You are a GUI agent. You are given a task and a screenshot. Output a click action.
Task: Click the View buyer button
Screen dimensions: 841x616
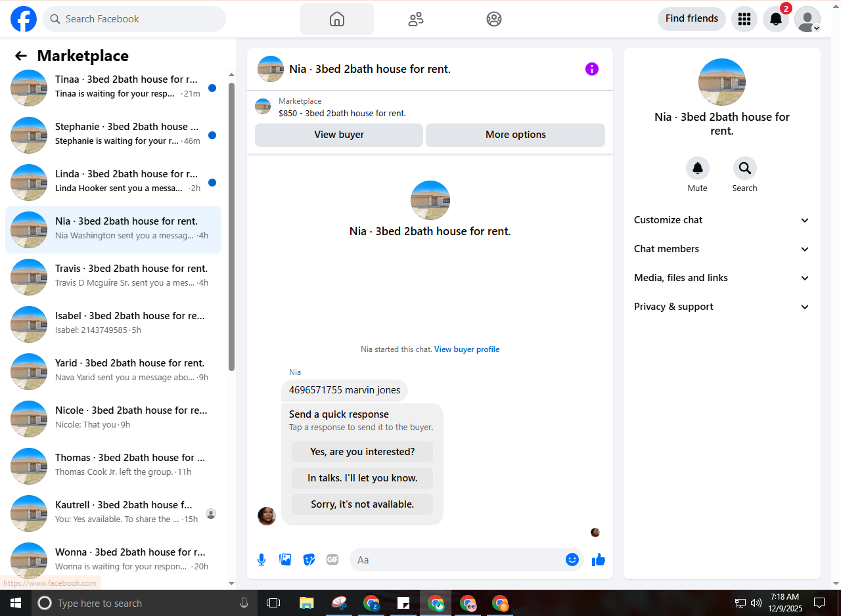[339, 135]
